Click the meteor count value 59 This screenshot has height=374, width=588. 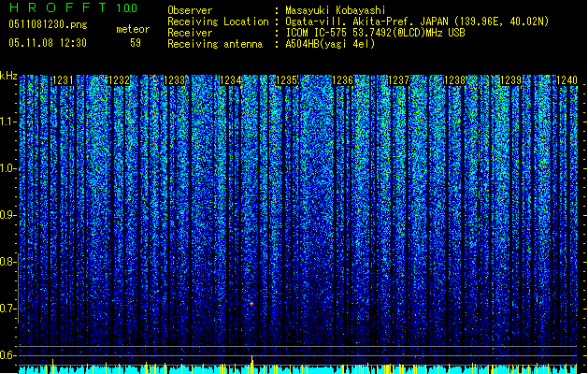(x=136, y=43)
